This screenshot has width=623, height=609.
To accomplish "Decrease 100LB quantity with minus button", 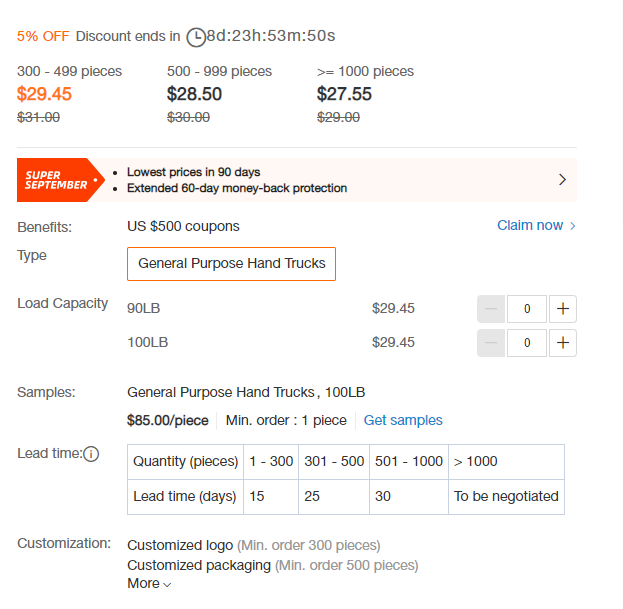I will (x=491, y=342).
